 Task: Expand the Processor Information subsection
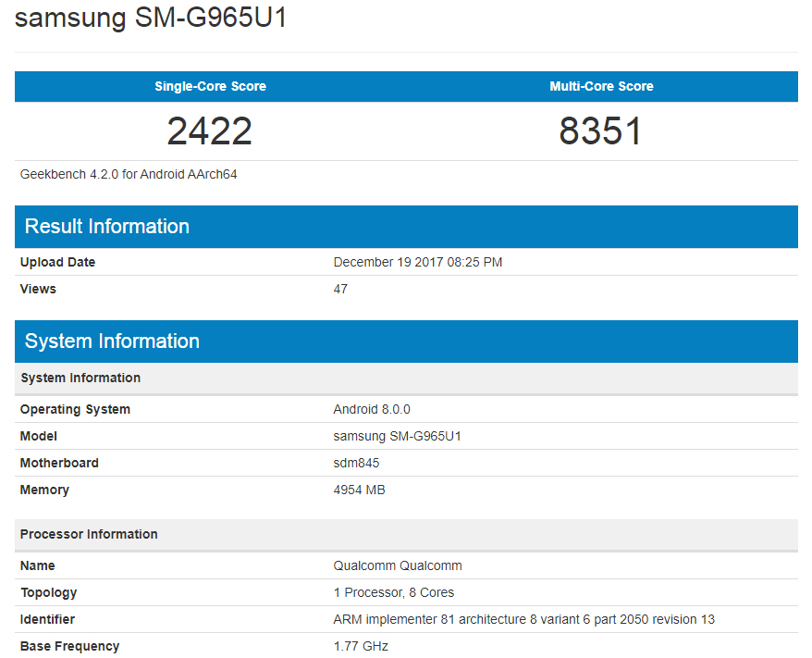click(88, 534)
